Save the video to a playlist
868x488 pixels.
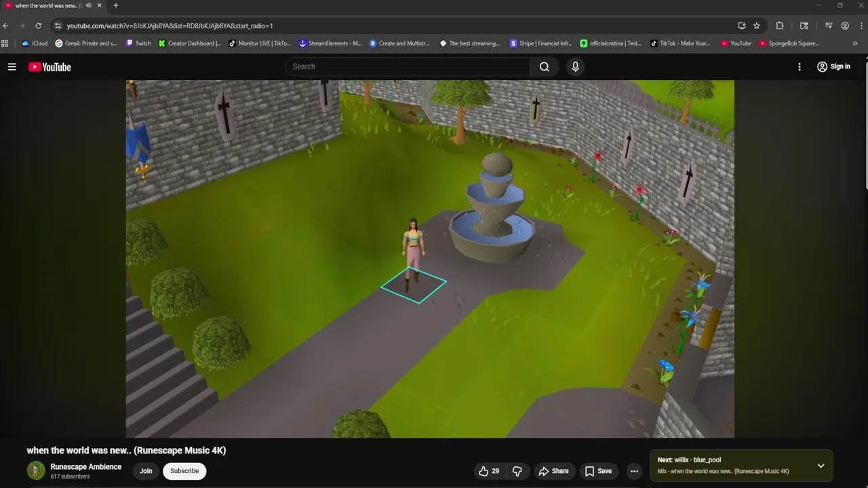[598, 471]
